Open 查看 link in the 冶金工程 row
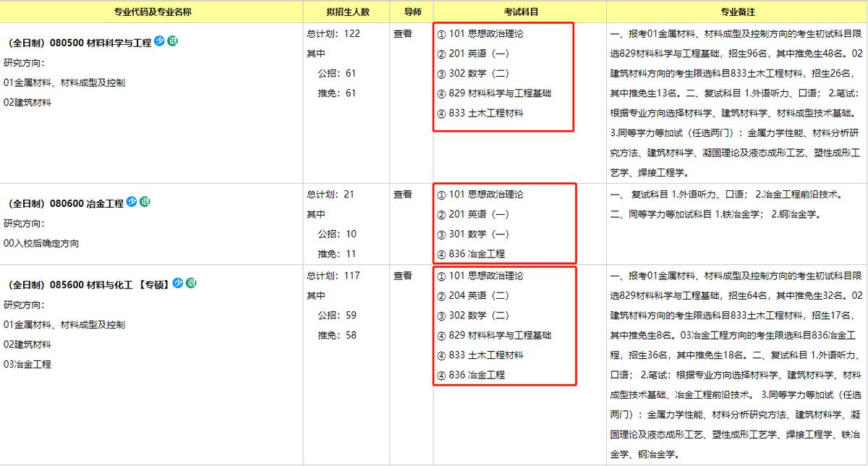Image resolution: width=868 pixels, height=466 pixels. coord(404,194)
